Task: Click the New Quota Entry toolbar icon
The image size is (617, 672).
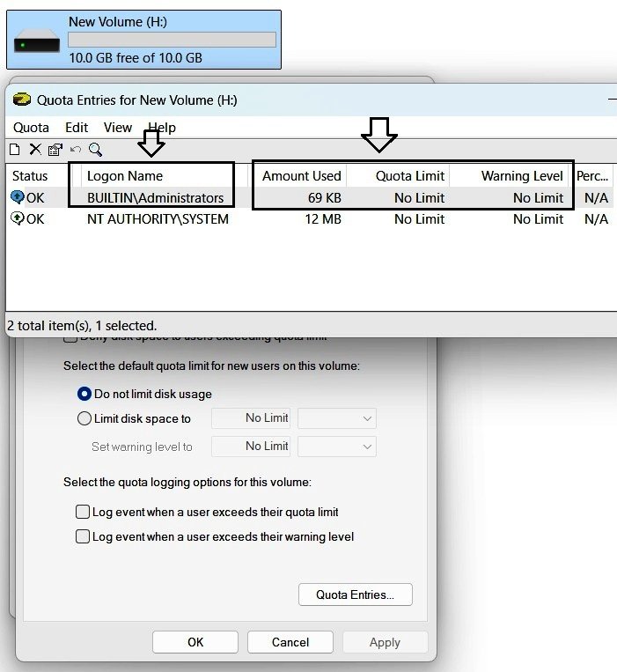Action: tap(15, 150)
